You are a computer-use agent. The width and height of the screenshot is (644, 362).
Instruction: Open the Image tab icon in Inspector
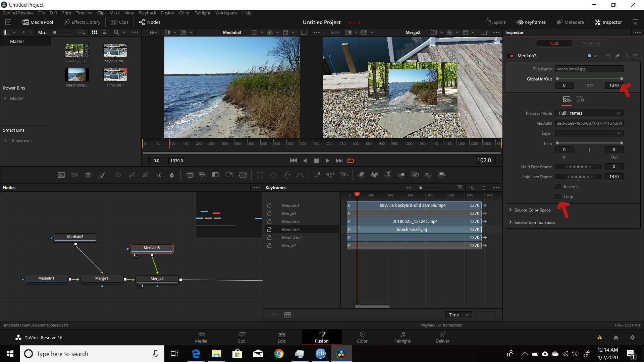coord(567,99)
